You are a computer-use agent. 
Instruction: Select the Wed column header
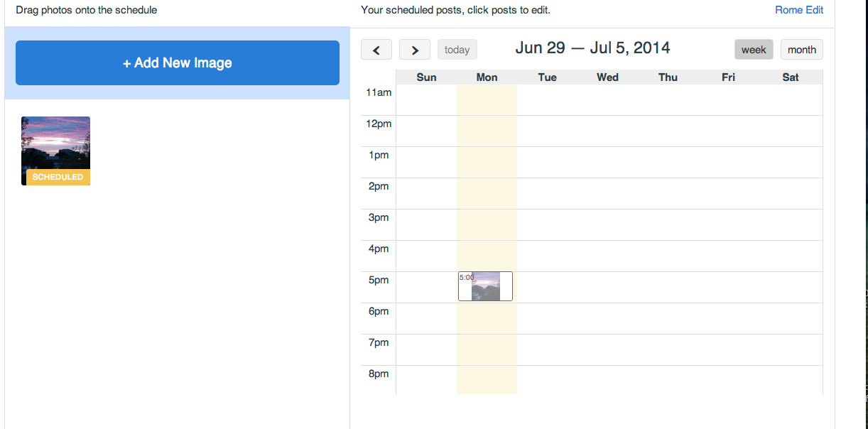click(x=607, y=77)
